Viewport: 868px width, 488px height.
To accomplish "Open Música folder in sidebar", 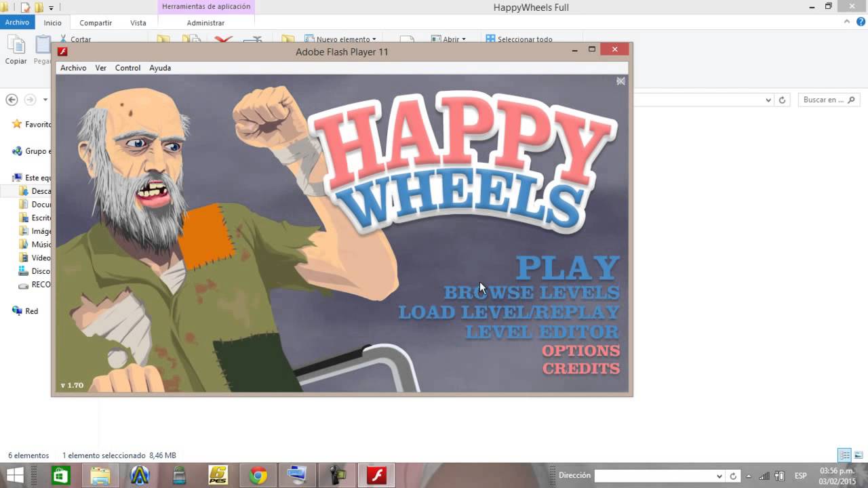I will pos(35,245).
